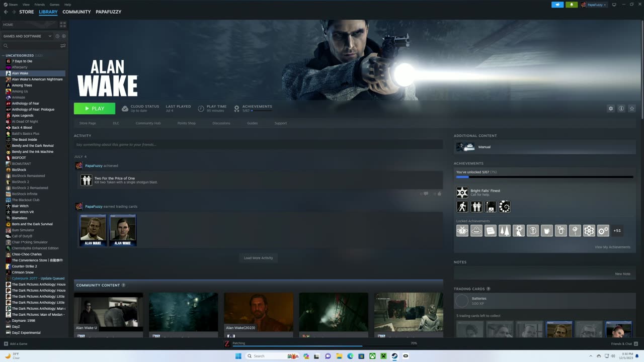The width and height of the screenshot is (644, 362).
Task: Select Among Trees in the library list
Action: (x=22, y=85)
